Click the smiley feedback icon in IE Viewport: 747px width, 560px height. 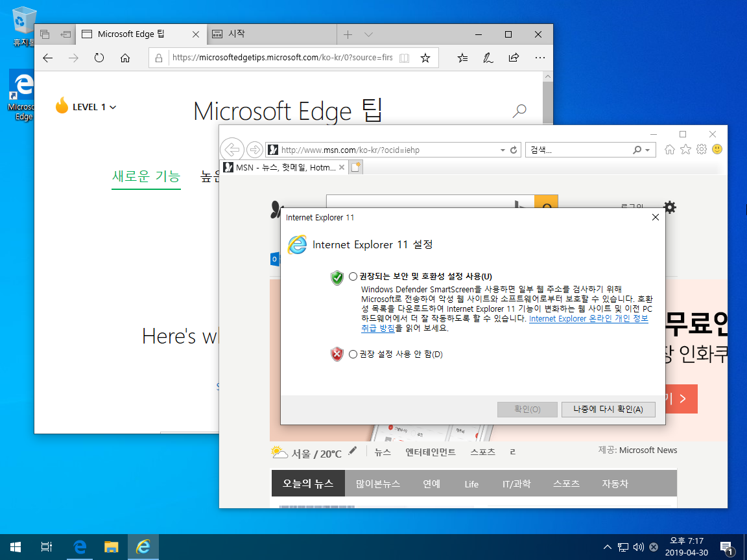click(x=717, y=150)
